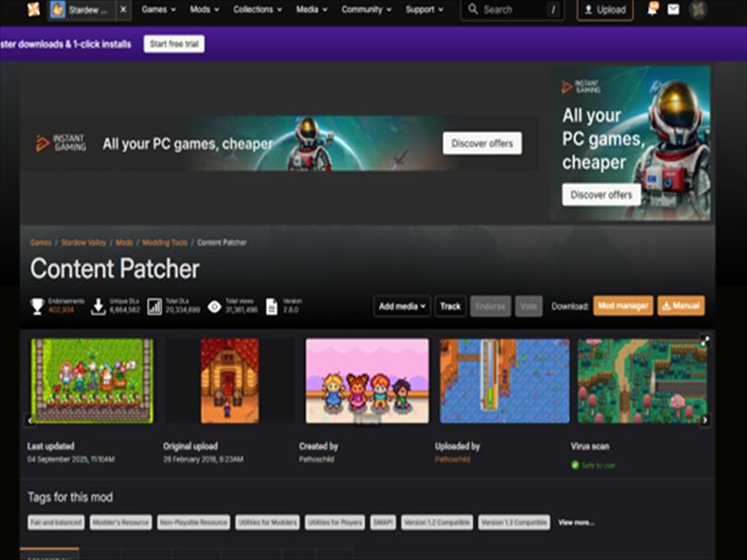Open the notifications bell icon
The height and width of the screenshot is (560, 747).
tap(652, 9)
